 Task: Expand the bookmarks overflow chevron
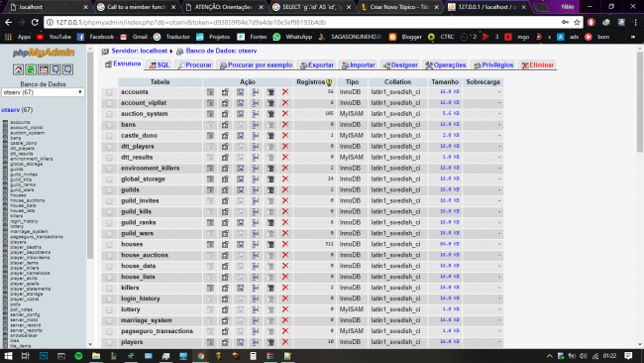633,37
